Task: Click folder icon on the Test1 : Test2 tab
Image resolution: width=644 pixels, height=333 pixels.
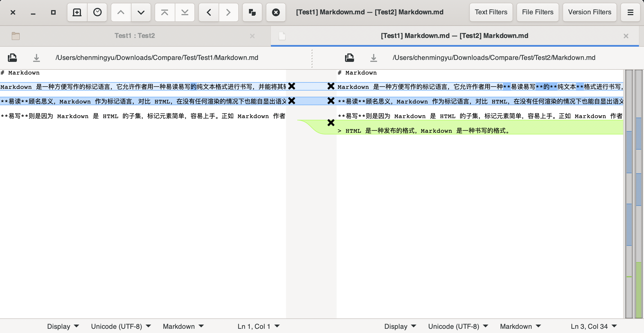Action: pyautogui.click(x=16, y=36)
